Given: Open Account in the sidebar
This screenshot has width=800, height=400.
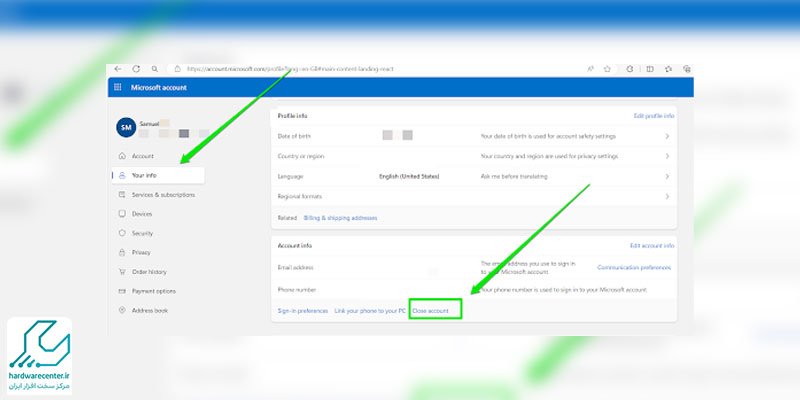Looking at the screenshot, I should 143,156.
